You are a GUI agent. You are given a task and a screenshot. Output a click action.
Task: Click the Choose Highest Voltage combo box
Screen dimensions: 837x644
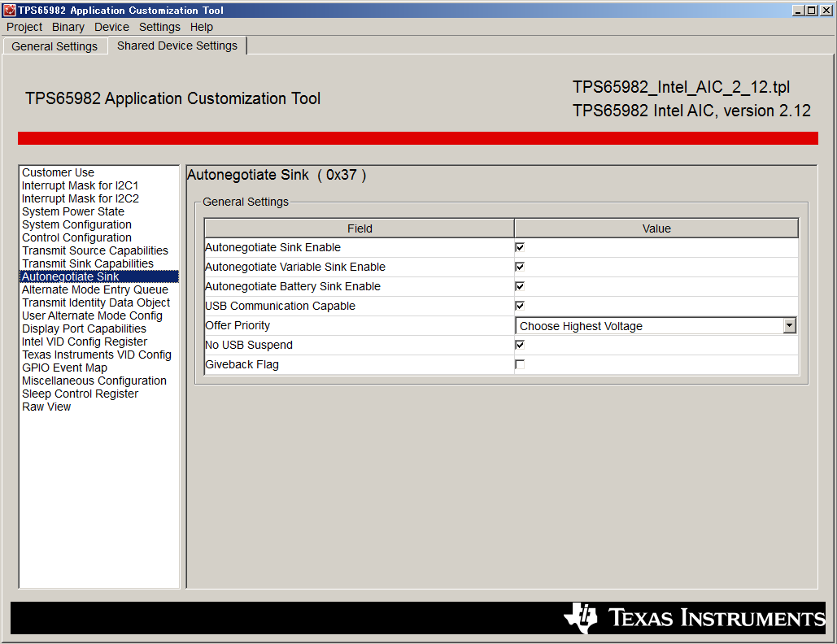(656, 325)
